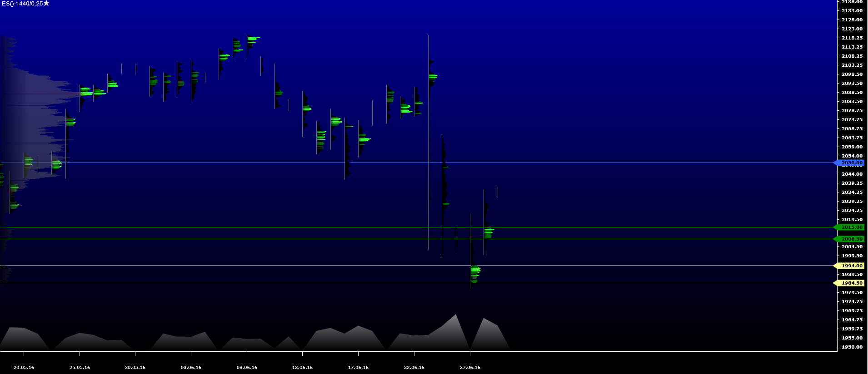
Task: Click the 03.06.16 date label
Action: point(191,368)
